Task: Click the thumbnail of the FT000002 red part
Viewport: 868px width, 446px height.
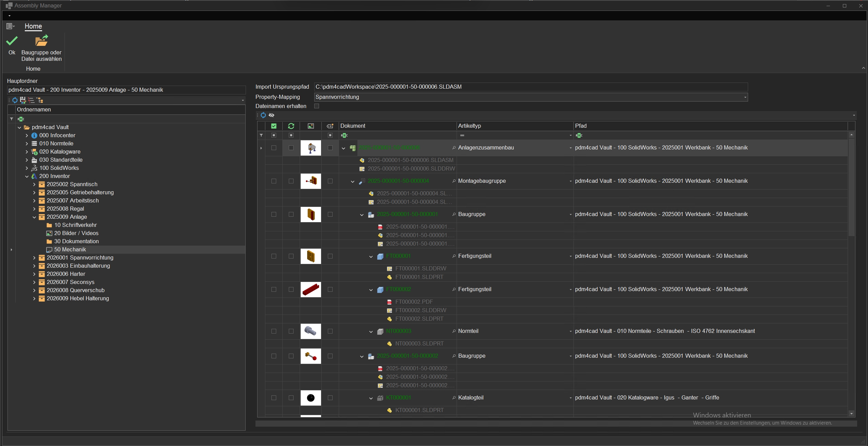Action: [311, 289]
